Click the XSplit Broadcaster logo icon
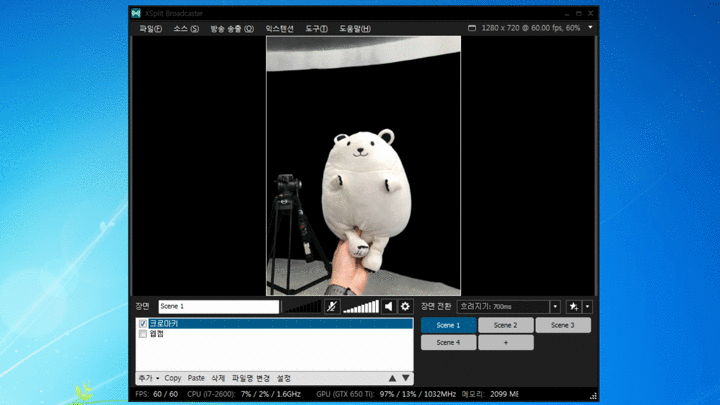Image resolution: width=720 pixels, height=405 pixels. point(136,13)
